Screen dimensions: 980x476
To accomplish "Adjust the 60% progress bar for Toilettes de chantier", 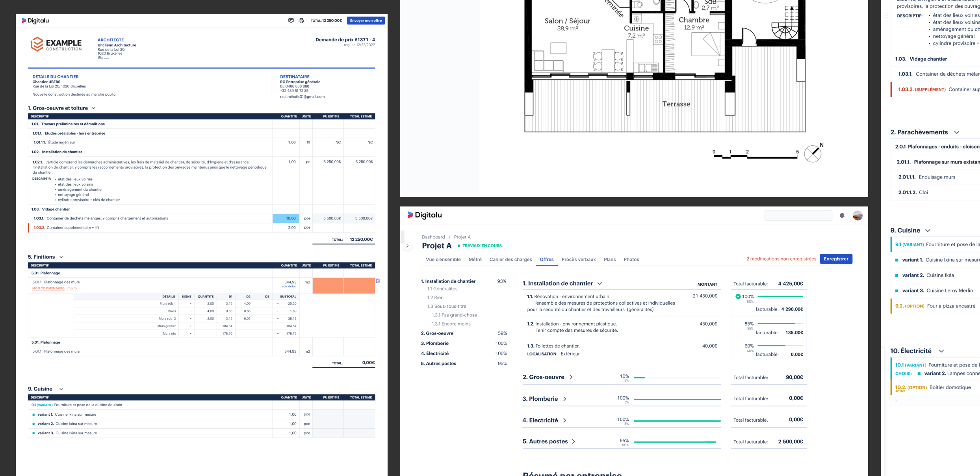I will [x=780, y=346].
